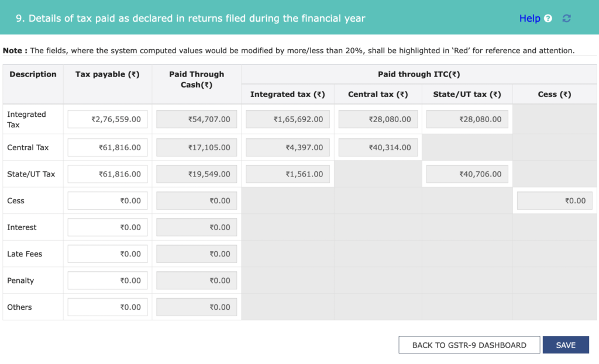Screen dimensions: 599x364
Task: Click the Help question mark icon
Action: pyautogui.click(x=548, y=18)
